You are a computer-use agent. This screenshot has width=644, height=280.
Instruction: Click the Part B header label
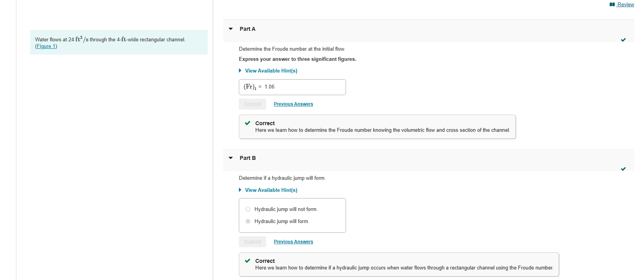pyautogui.click(x=248, y=158)
